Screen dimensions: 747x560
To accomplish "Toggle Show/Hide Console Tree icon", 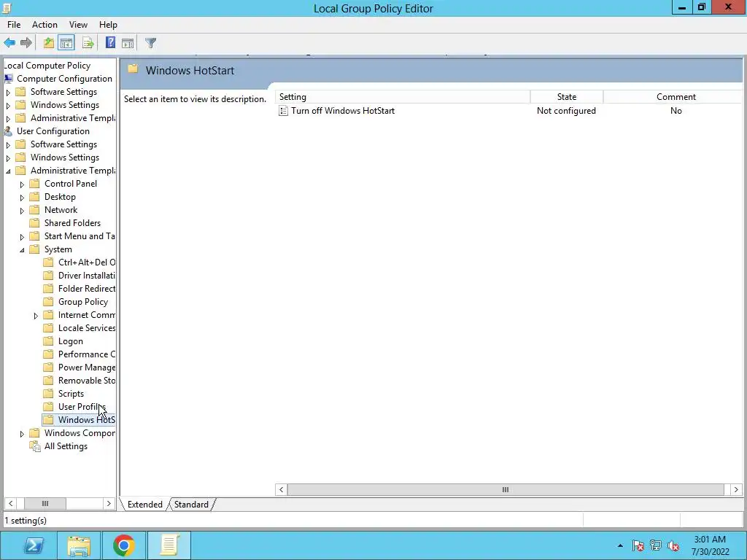I will click(x=66, y=43).
